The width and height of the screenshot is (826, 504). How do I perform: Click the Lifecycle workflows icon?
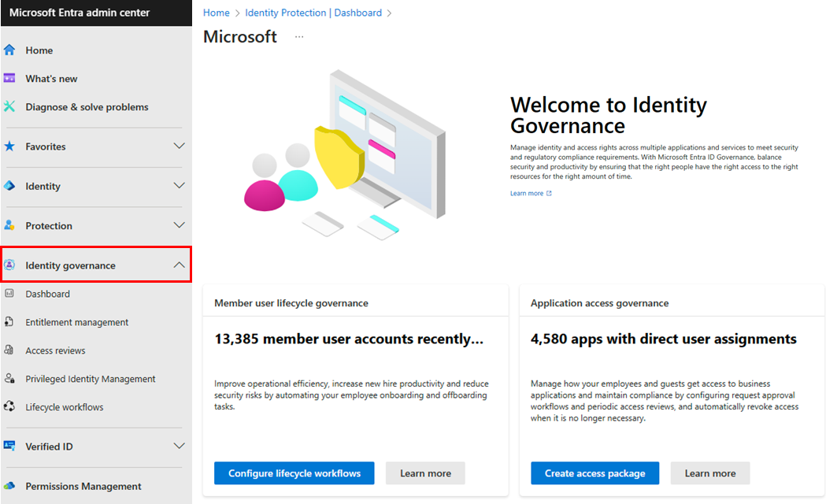9,407
